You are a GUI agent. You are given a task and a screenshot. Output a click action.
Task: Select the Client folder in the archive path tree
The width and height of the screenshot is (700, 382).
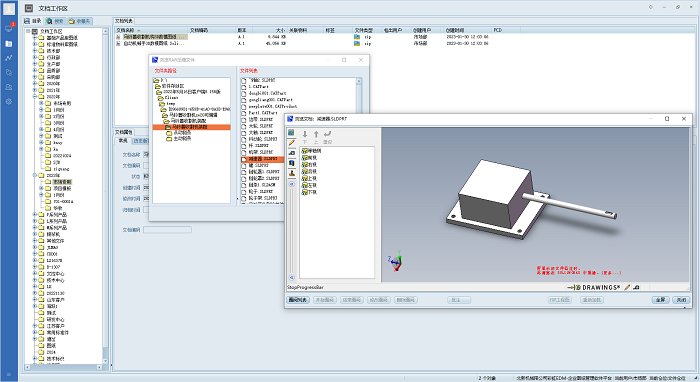point(168,98)
